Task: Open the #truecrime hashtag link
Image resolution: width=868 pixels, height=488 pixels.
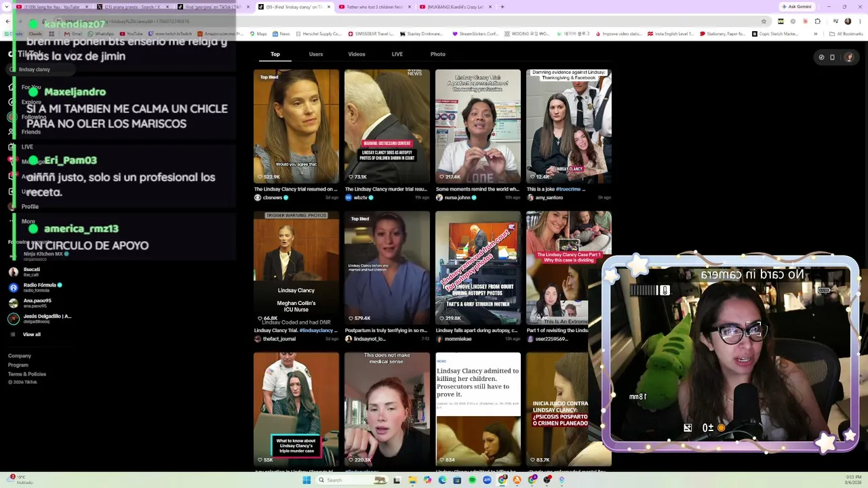Action: pos(569,189)
